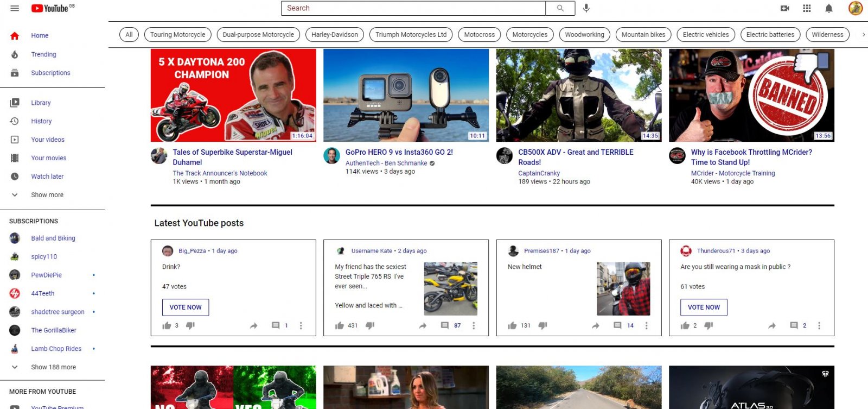Open comments on Thunderous71 post
868x409 pixels.
(794, 325)
